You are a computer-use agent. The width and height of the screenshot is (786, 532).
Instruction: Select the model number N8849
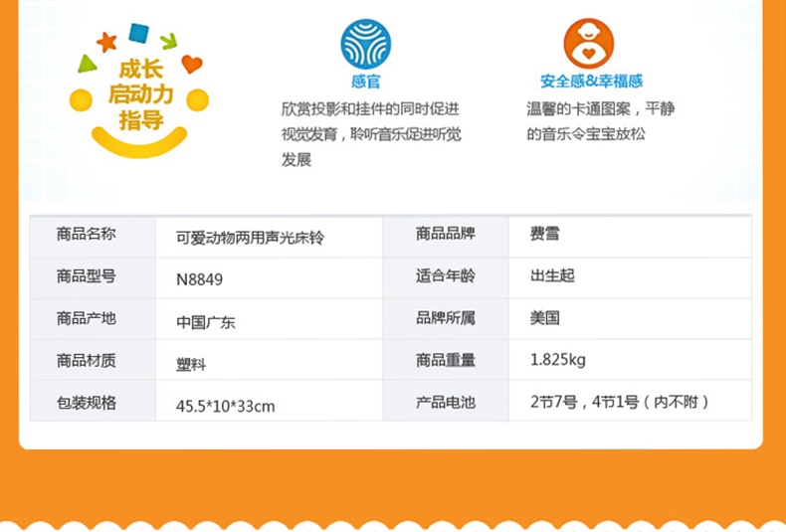(200, 279)
